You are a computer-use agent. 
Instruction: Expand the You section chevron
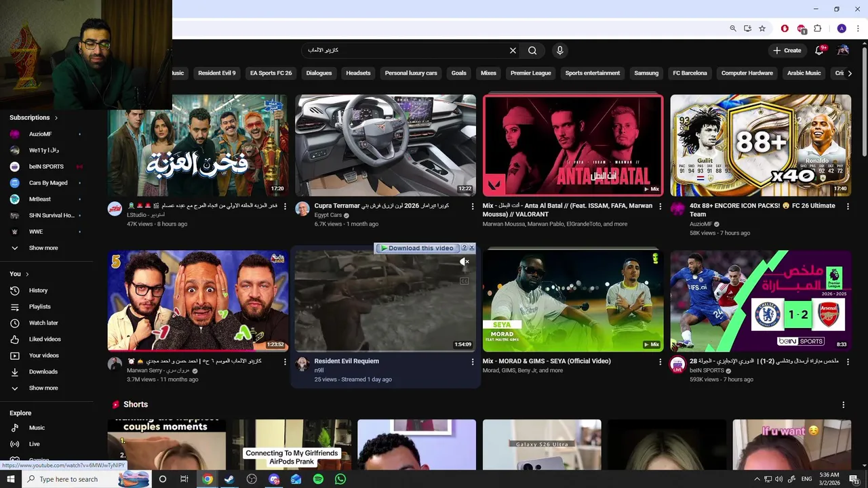click(x=27, y=274)
